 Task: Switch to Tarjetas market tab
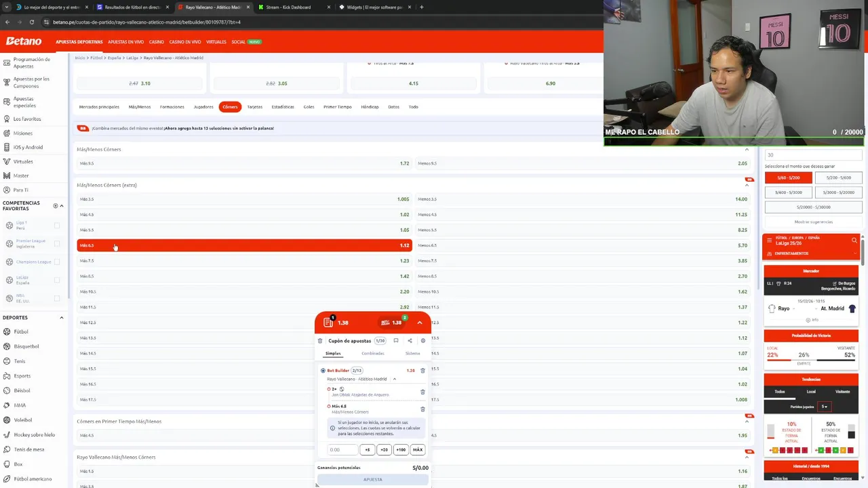[x=254, y=106]
